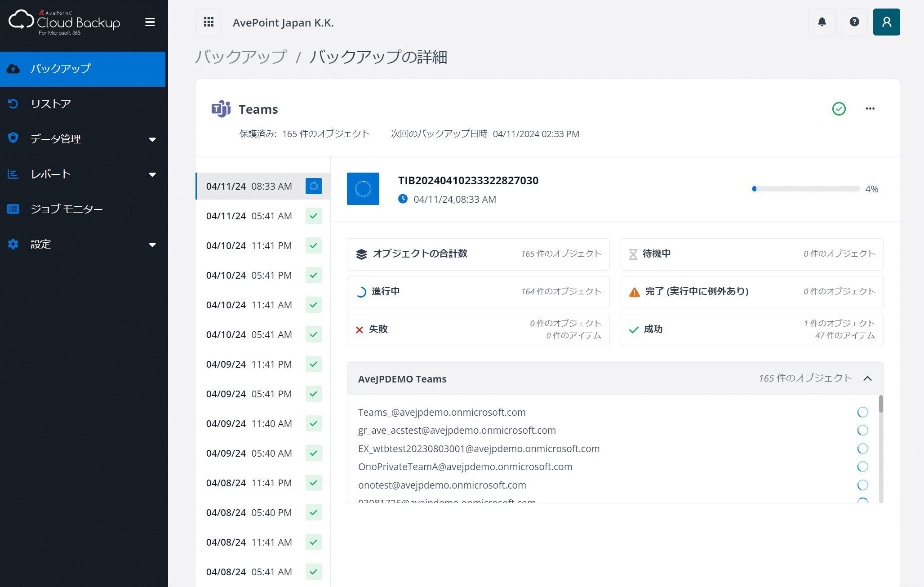The image size is (924, 587).
Task: Click the AvePoint Cloud Backup logo
Action: 64,22
